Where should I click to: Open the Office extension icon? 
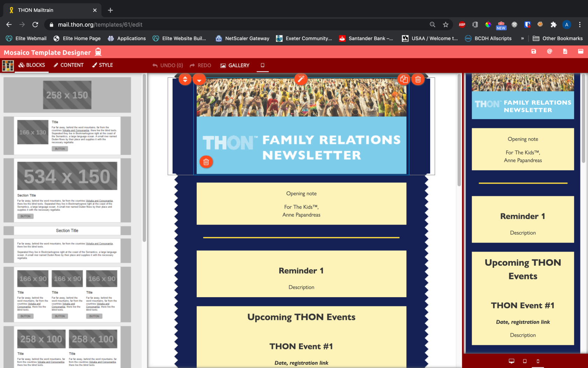(475, 25)
